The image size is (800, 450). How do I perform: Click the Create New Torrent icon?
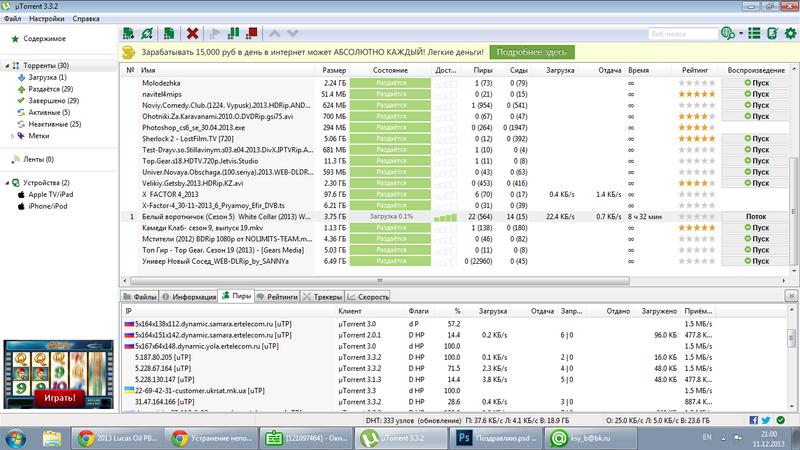tap(169, 34)
